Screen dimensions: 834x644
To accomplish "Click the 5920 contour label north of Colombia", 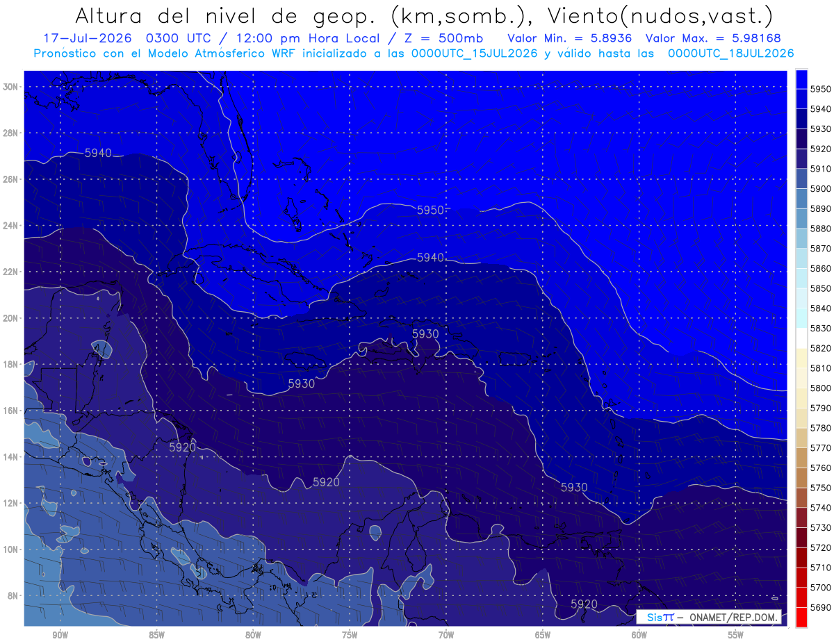I will (326, 482).
